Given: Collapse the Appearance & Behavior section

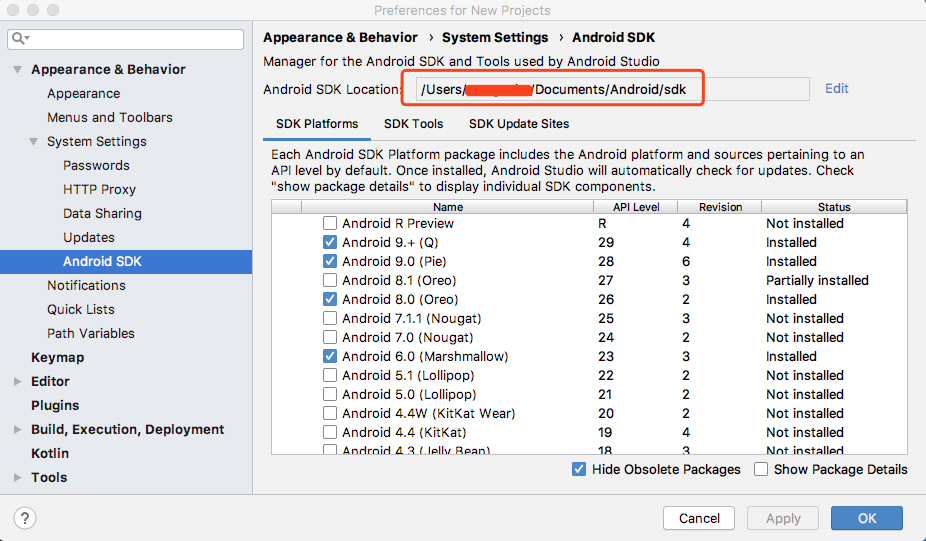Looking at the screenshot, I should (17, 70).
